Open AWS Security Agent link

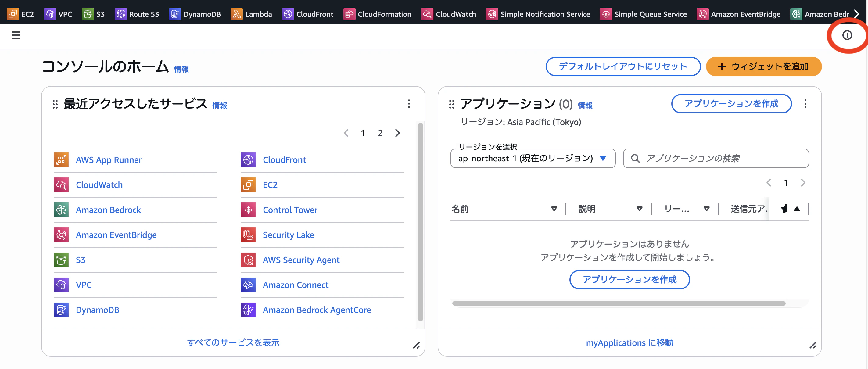(x=301, y=260)
